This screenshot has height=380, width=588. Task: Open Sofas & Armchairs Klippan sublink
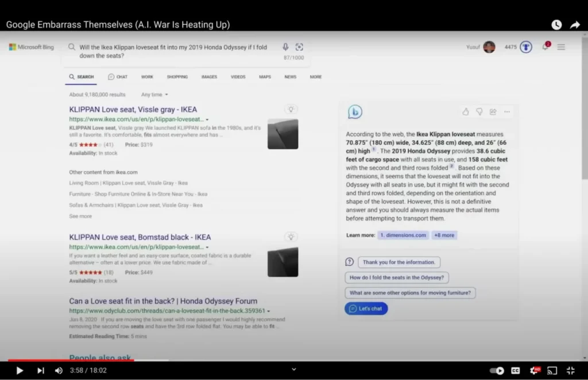tap(136, 205)
